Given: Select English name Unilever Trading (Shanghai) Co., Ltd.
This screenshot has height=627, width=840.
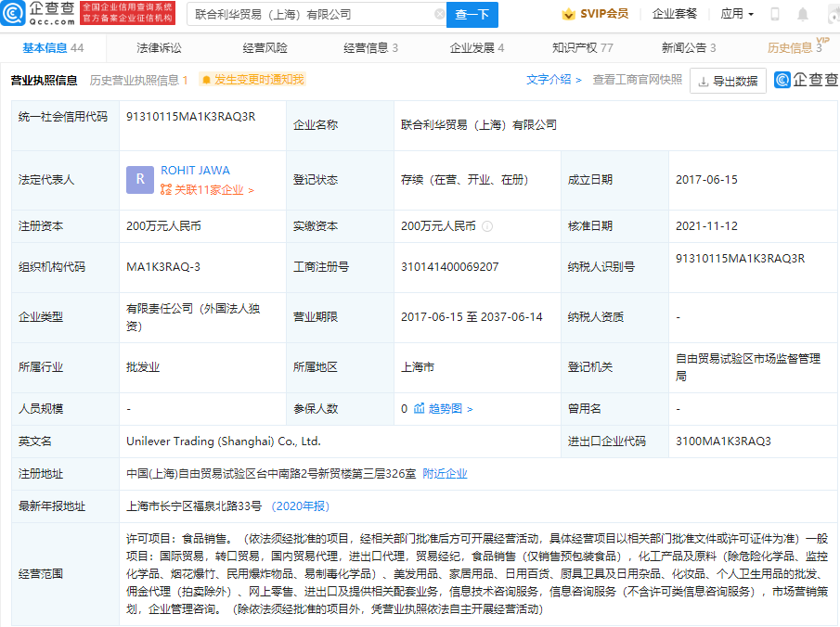Looking at the screenshot, I should click(x=224, y=441).
